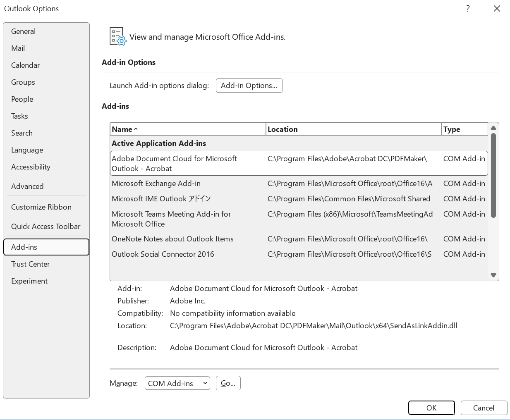This screenshot has height=420, width=510.
Task: Click the Teams add-in location path cell
Action: (x=350, y=214)
